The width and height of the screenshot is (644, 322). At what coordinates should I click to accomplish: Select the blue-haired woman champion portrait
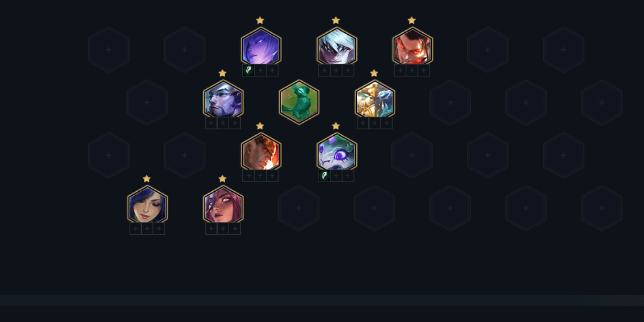coord(147,206)
